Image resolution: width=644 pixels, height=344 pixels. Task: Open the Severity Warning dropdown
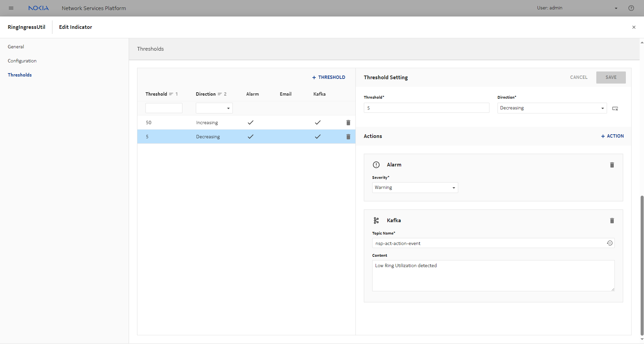point(415,188)
